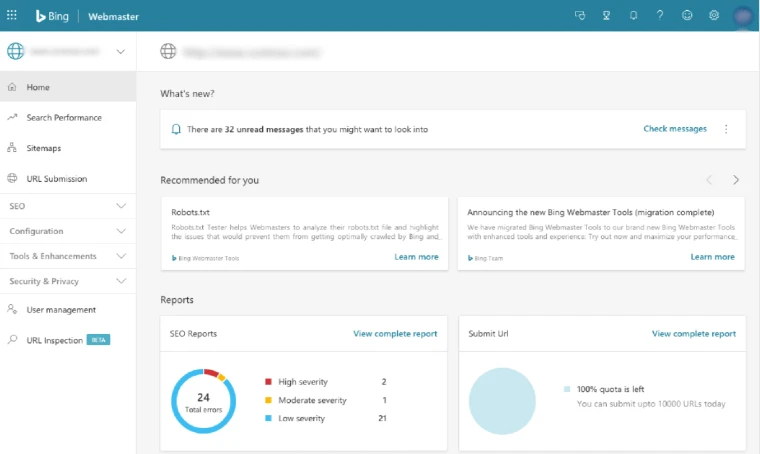Click the light blue quota legend swatch
Screen dimensions: 760x454
[x=567, y=389]
